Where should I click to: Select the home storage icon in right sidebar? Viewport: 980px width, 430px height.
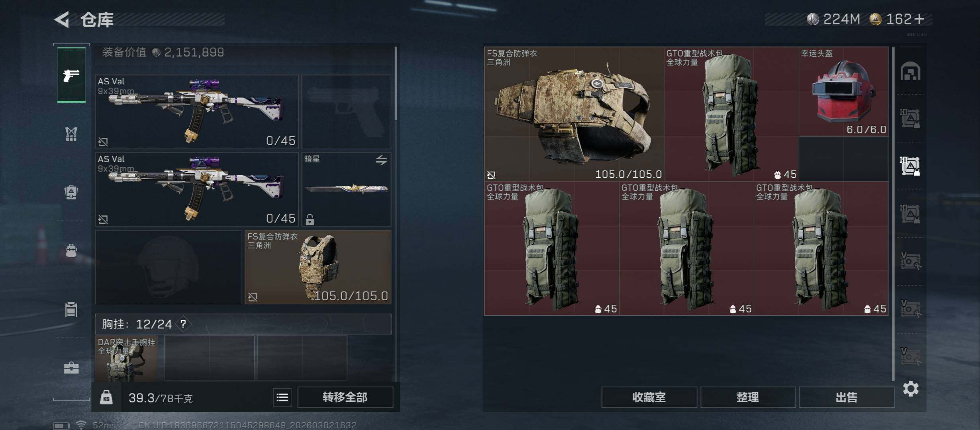tap(911, 71)
